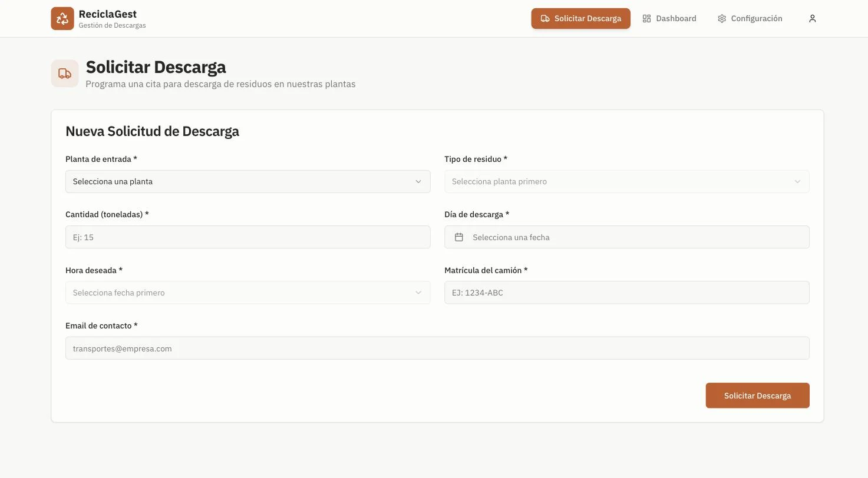Click the 'Solicitar Descarga' page title

[156, 67]
